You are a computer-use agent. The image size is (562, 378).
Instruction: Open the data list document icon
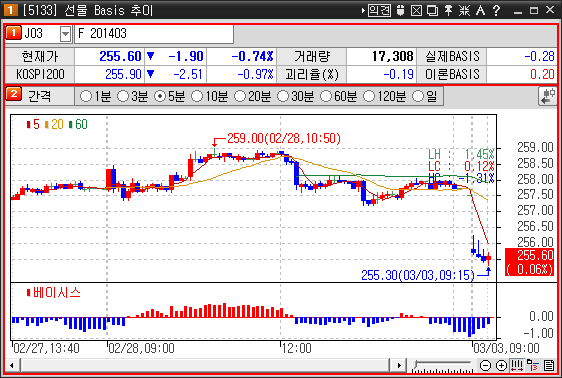click(x=549, y=365)
